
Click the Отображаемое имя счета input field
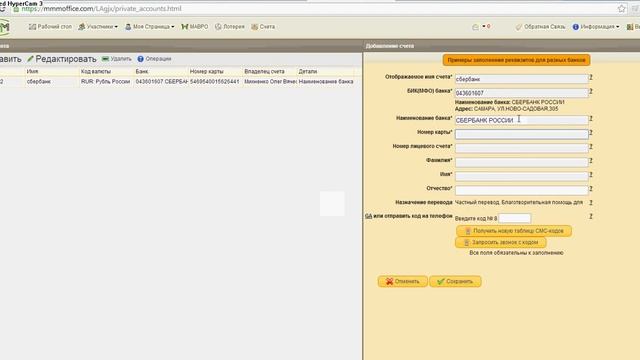coord(521,79)
